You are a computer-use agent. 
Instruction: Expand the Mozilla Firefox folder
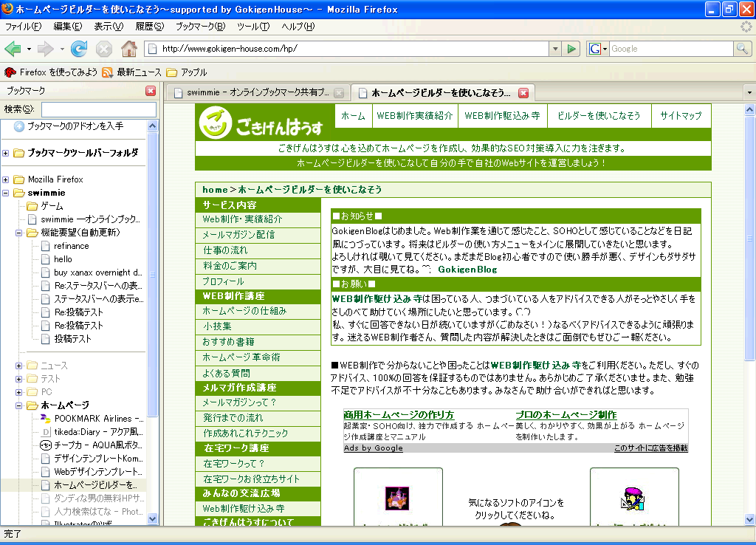click(6, 180)
